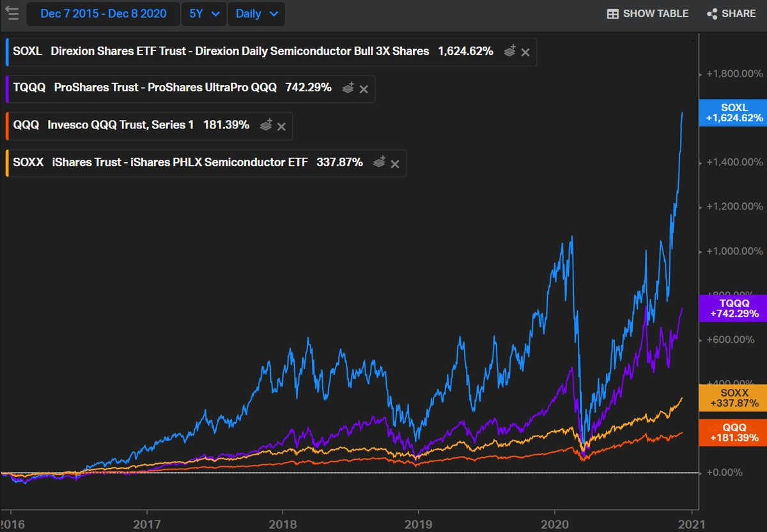Click iShares PHLX Semiconductor ETF name
Image resolution: width=767 pixels, height=532 pixels.
[180, 162]
